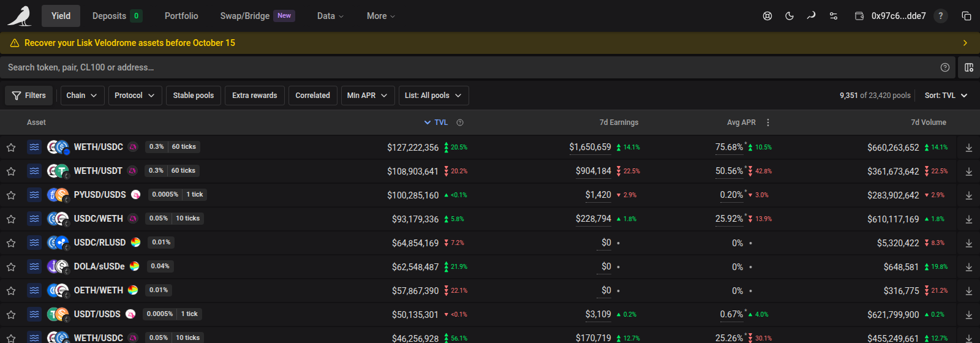Viewport: 980px width, 343px height.
Task: Open the Protocol dropdown
Action: click(135, 96)
